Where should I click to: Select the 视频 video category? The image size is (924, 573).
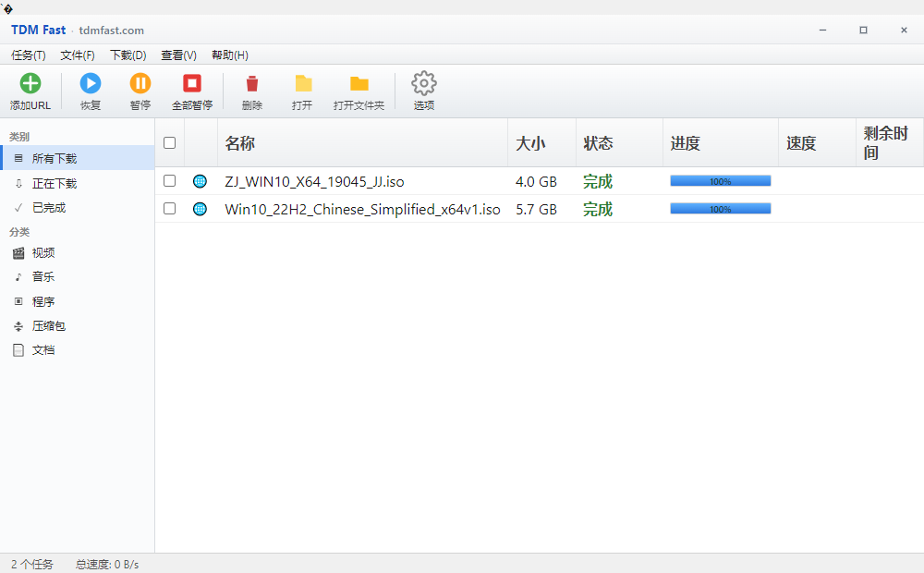(78, 253)
